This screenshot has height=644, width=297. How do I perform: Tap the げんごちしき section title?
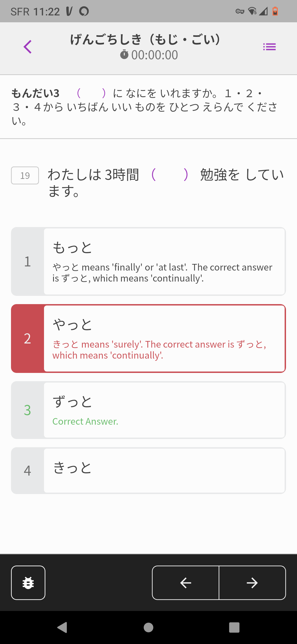click(145, 39)
